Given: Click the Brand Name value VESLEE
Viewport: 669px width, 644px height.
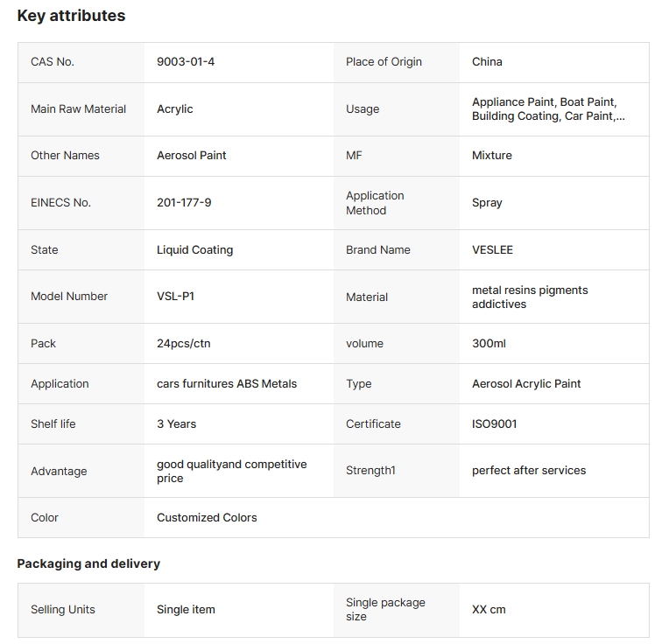Looking at the screenshot, I should coord(492,250).
